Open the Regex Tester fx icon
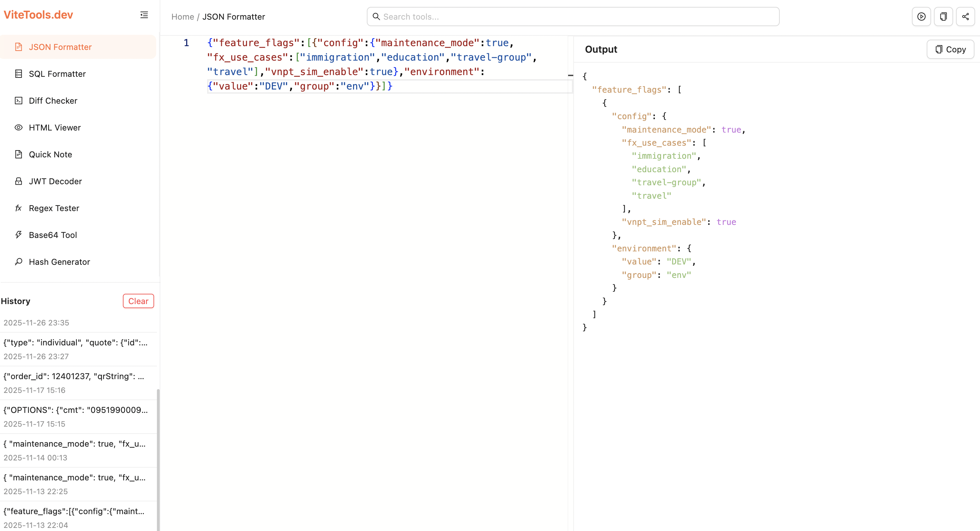 [19, 208]
